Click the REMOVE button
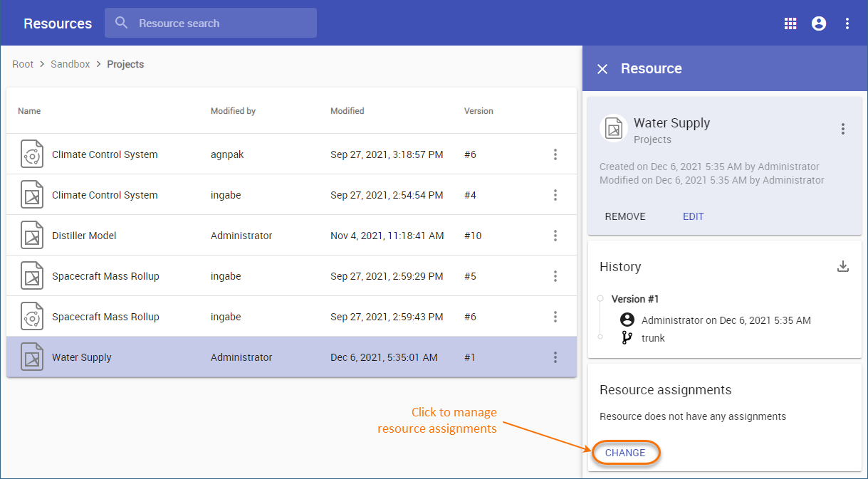This screenshot has width=868, height=479. [625, 216]
